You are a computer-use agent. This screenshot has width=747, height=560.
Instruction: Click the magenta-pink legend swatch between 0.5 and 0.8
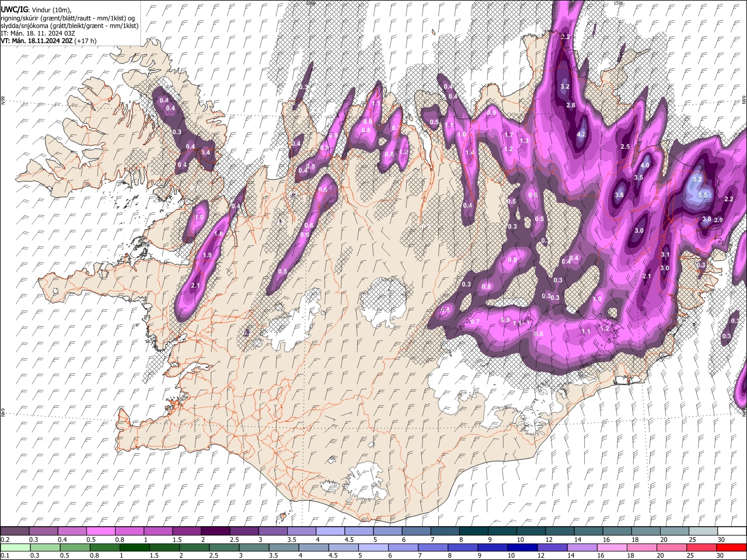point(101,531)
